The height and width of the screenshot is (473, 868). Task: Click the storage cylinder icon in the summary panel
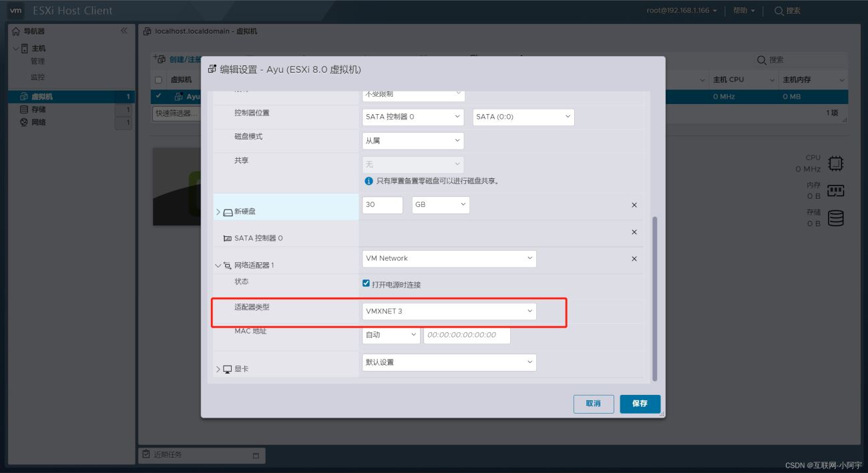coord(835,218)
